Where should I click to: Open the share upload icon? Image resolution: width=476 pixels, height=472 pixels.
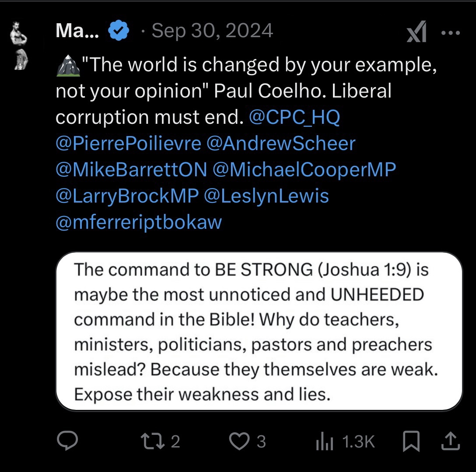(x=450, y=441)
